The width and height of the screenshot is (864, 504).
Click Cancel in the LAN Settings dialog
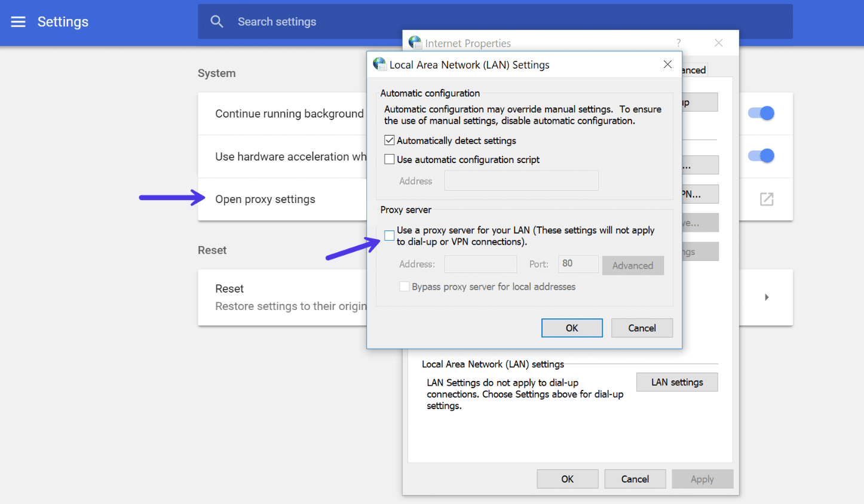642,327
